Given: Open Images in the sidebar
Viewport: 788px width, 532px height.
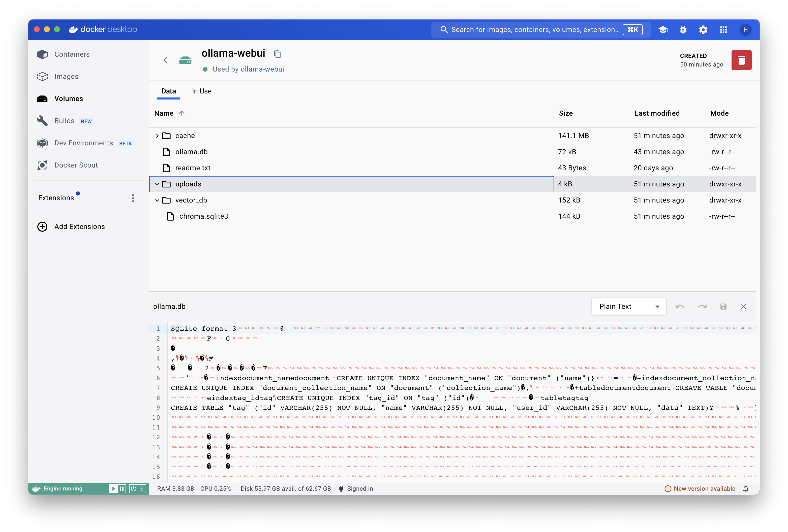Looking at the screenshot, I should [66, 77].
